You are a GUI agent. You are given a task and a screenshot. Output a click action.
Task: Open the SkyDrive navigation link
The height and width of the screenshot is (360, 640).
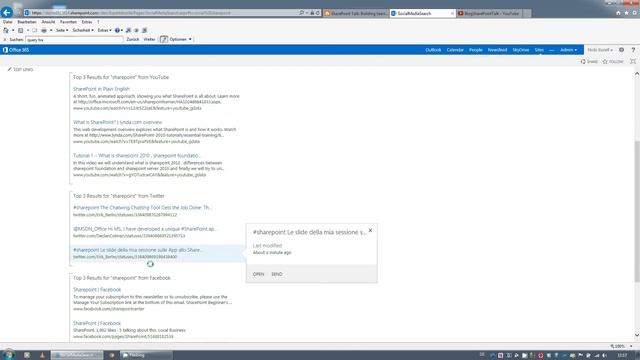click(x=520, y=50)
